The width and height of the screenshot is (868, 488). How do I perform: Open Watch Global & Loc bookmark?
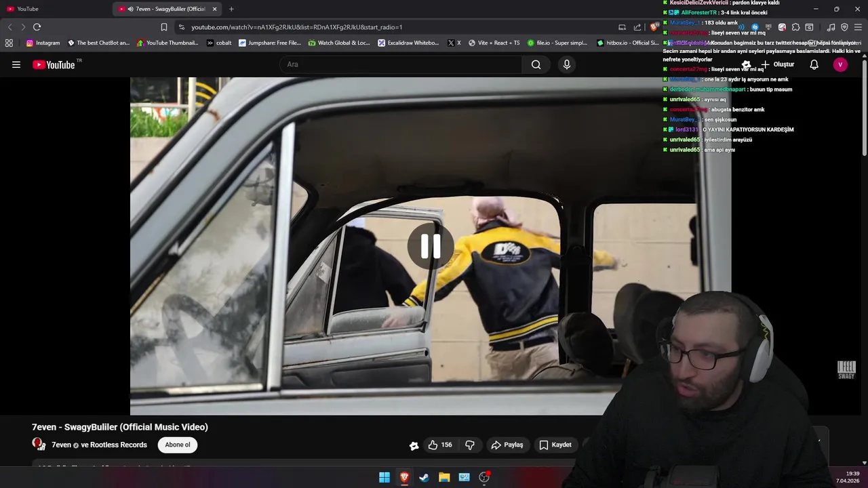click(339, 43)
